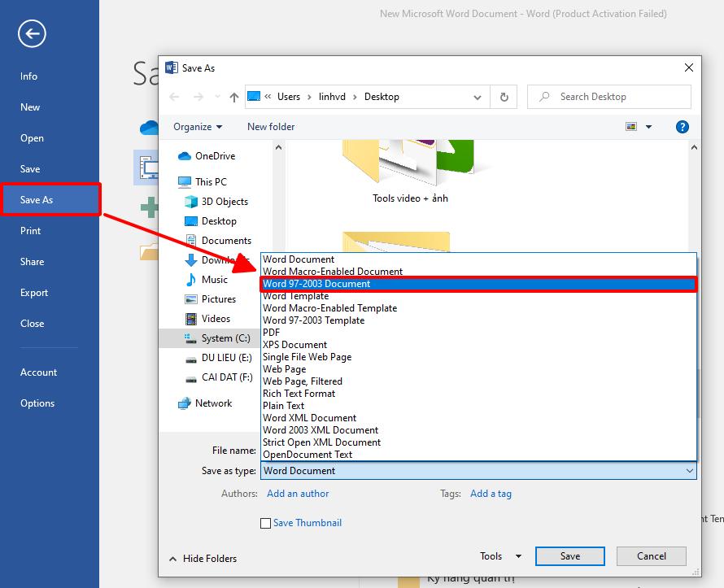Image resolution: width=724 pixels, height=588 pixels.
Task: Open Export in the backstage menu
Action: [34, 293]
